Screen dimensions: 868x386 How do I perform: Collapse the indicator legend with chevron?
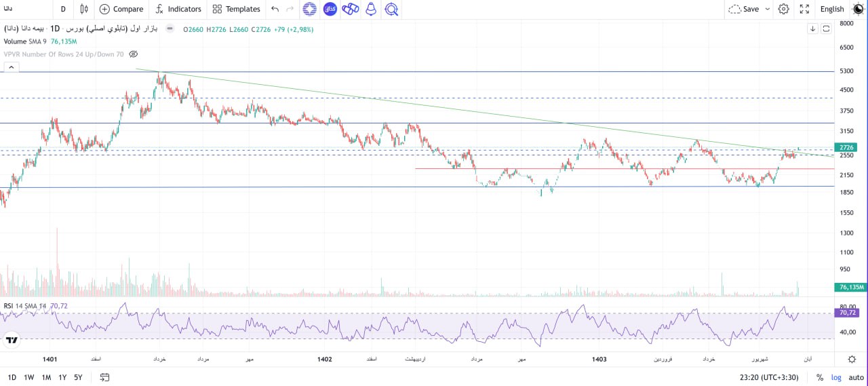pos(12,67)
